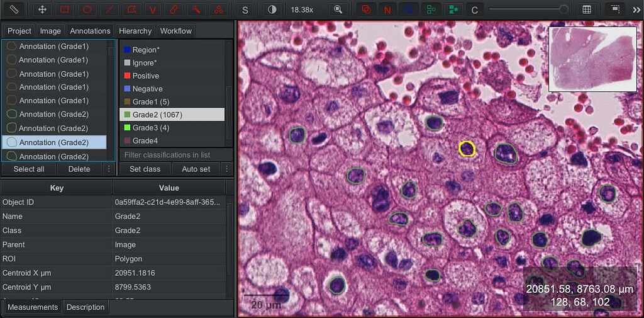Select the Points counting tool
This screenshot has width=644, height=318.
(x=218, y=9)
